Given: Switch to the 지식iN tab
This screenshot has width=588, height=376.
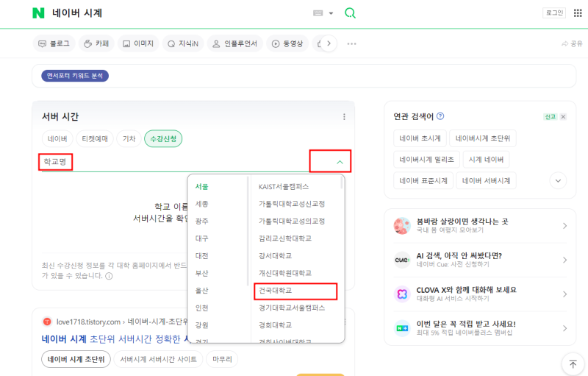Looking at the screenshot, I should point(183,43).
